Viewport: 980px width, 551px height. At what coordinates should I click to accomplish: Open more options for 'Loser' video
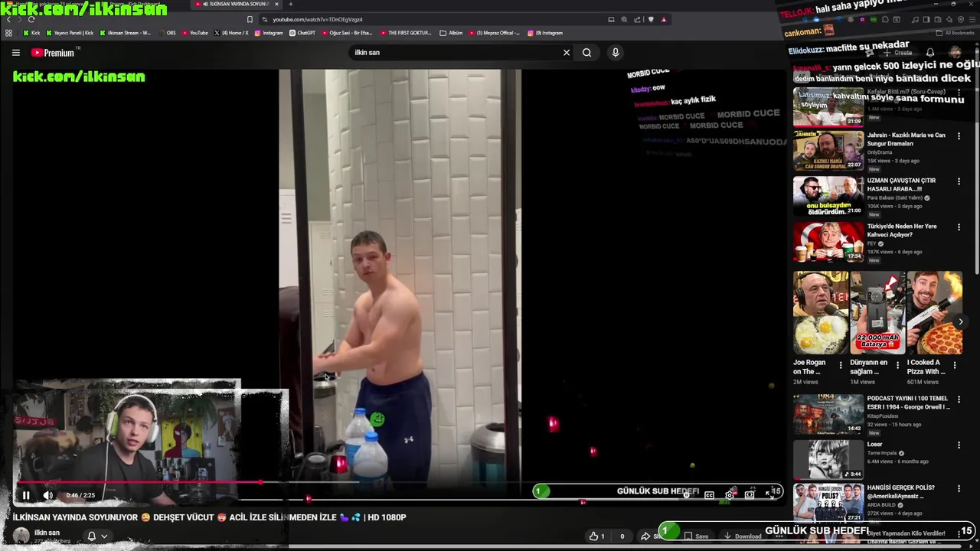[959, 445]
